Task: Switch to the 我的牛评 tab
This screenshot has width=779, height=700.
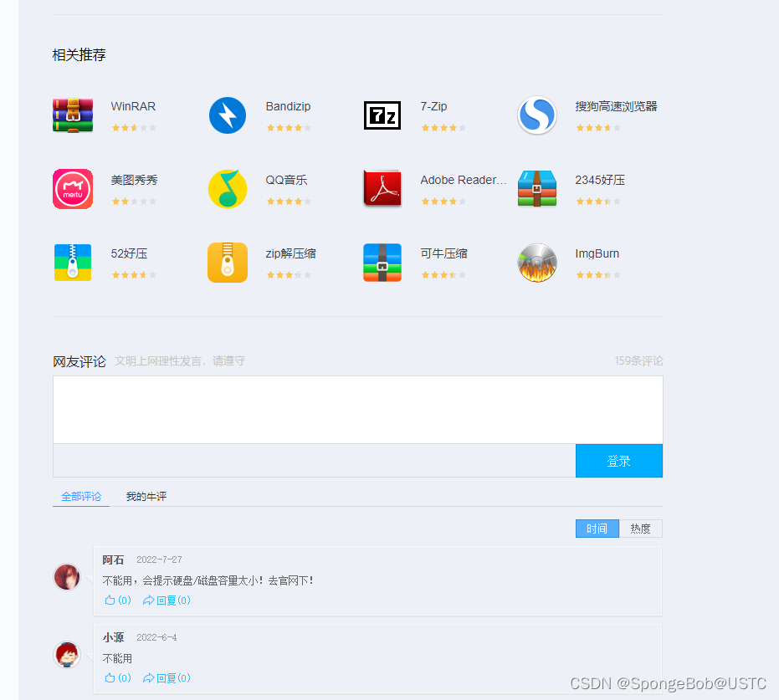Action: pyautogui.click(x=146, y=497)
